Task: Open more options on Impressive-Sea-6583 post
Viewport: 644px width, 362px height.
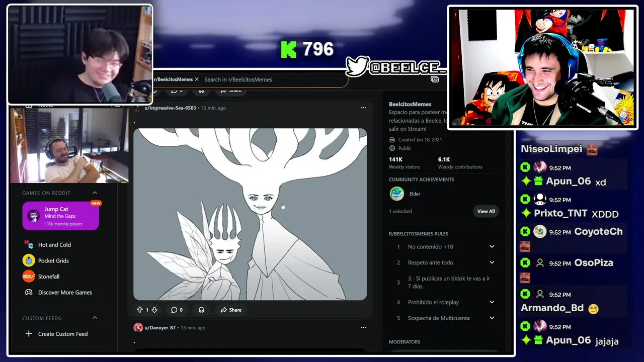Action: 363,108
